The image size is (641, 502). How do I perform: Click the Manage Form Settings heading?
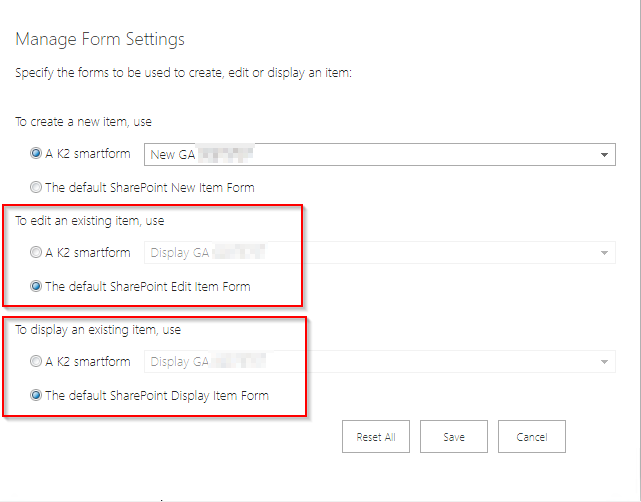[100, 39]
